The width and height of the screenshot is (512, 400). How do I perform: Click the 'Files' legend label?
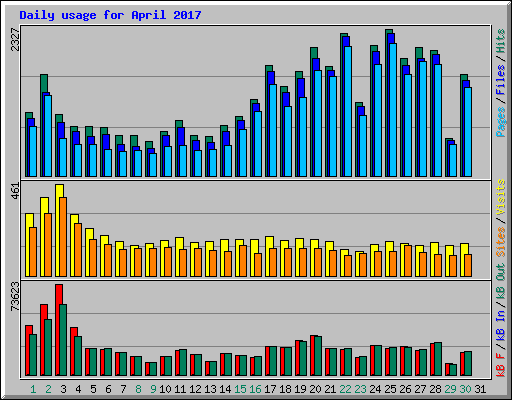pyautogui.click(x=500, y=79)
